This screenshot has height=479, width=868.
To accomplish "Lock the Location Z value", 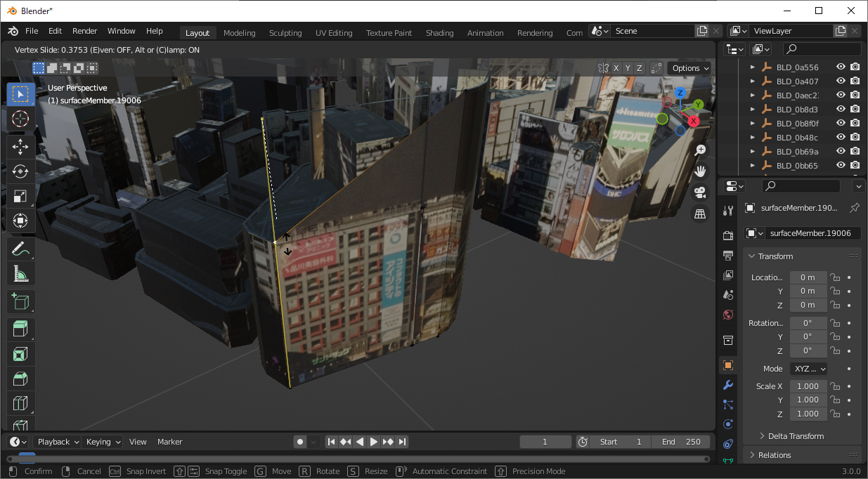I will click(x=835, y=306).
